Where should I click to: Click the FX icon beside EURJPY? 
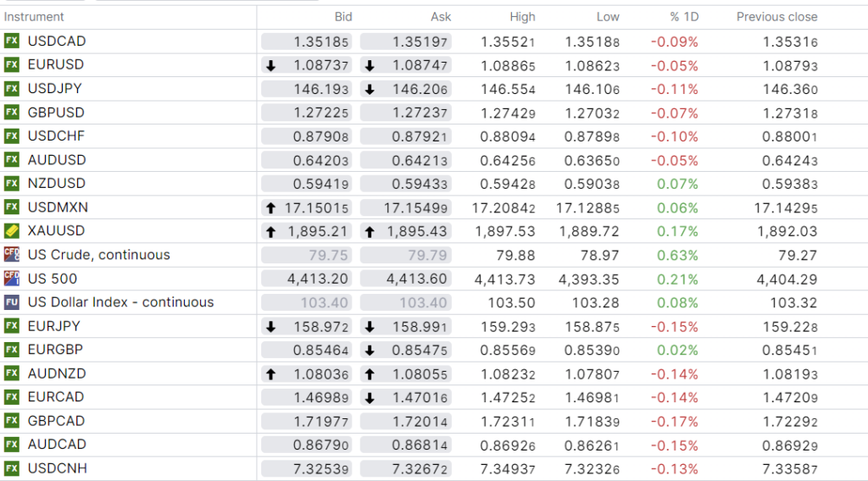click(x=12, y=326)
